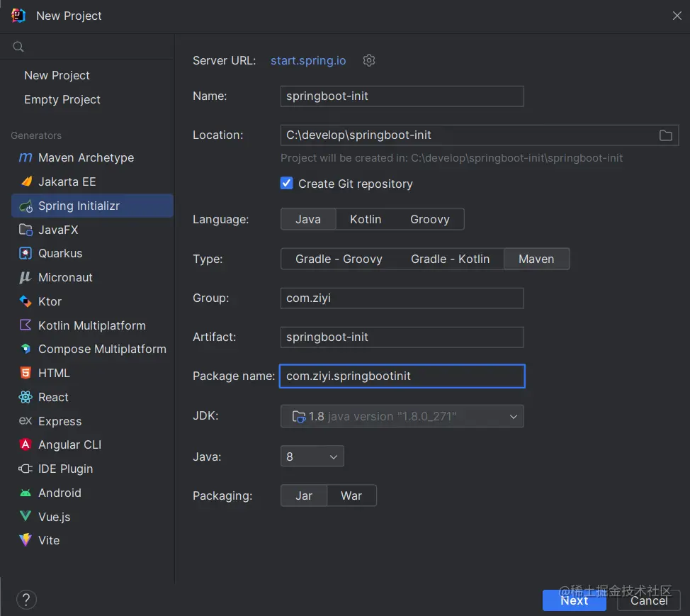Click the HTML5 shield icon
Screen dimensions: 690x616
tap(26, 373)
